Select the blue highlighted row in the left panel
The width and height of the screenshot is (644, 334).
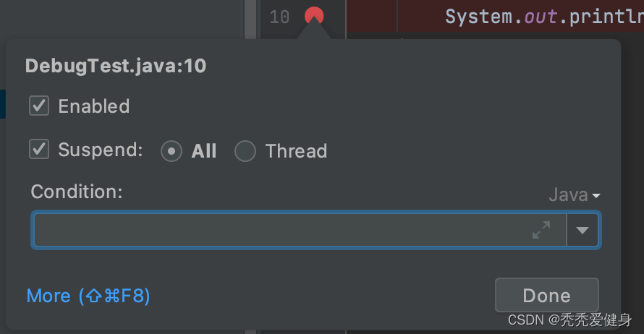pyautogui.click(x=3, y=104)
